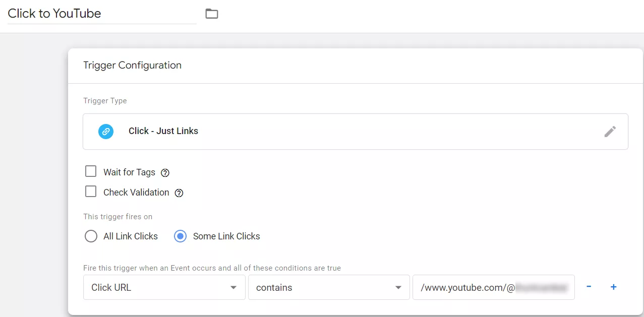Open help for Check Validation
This screenshot has width=644, height=317.
(x=179, y=193)
